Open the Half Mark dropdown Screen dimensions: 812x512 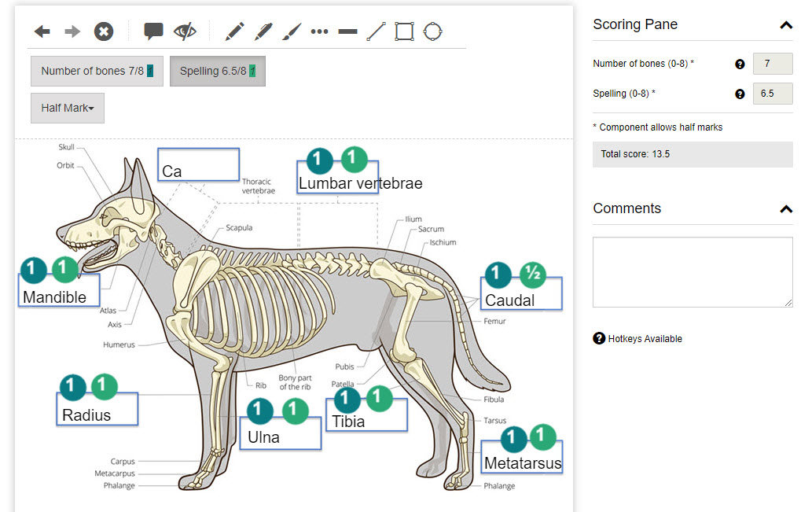pos(68,108)
